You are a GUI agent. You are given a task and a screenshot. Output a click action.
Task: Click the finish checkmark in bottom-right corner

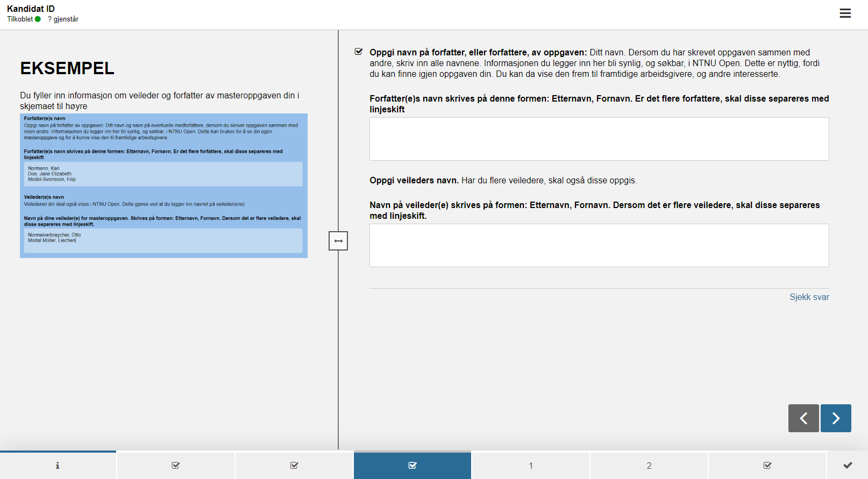pos(848,466)
